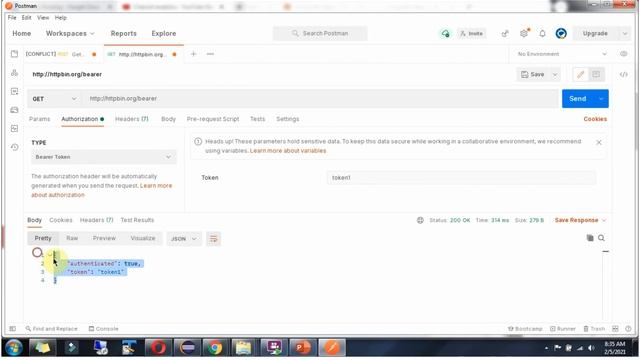This screenshot has width=640, height=360.
Task: Select the Raw response view
Action: click(72, 238)
